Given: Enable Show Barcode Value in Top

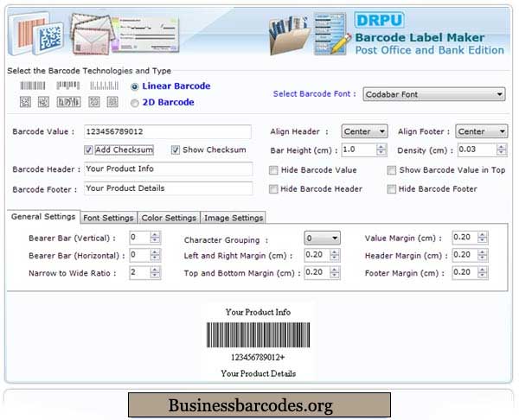Looking at the screenshot, I should [x=392, y=170].
